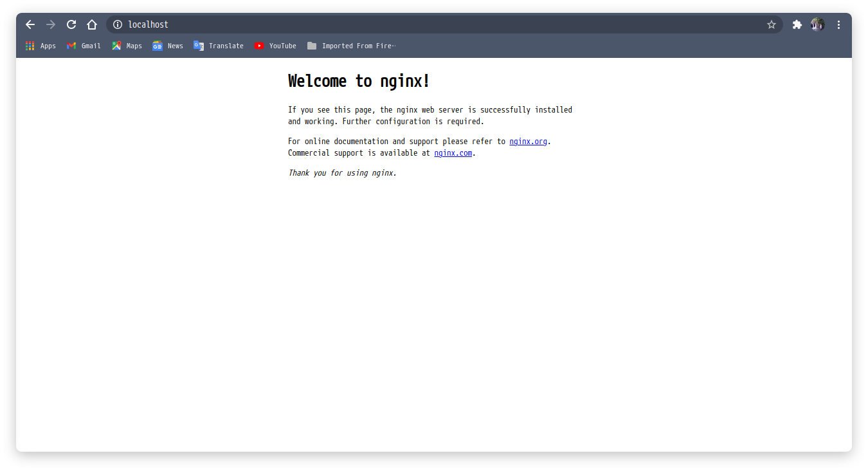The image size is (868, 471).
Task: Follow the nginx.org documentation link
Action: (528, 141)
